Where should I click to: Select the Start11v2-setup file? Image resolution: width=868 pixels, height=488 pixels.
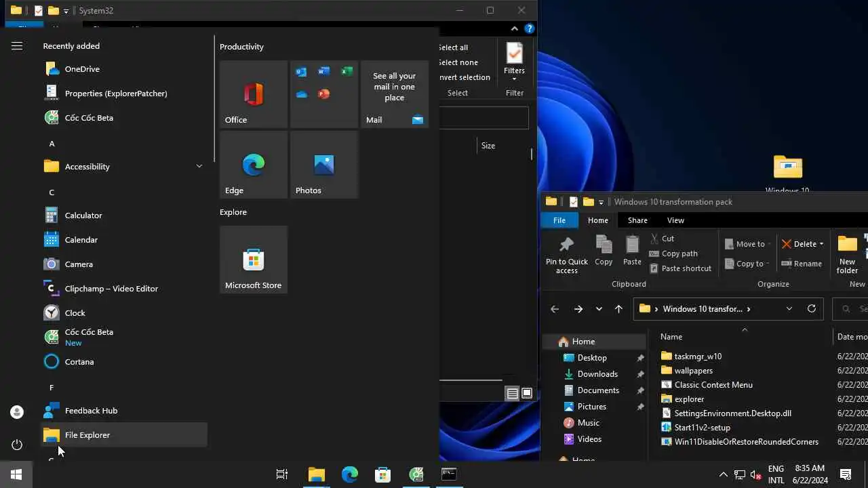pyautogui.click(x=703, y=428)
